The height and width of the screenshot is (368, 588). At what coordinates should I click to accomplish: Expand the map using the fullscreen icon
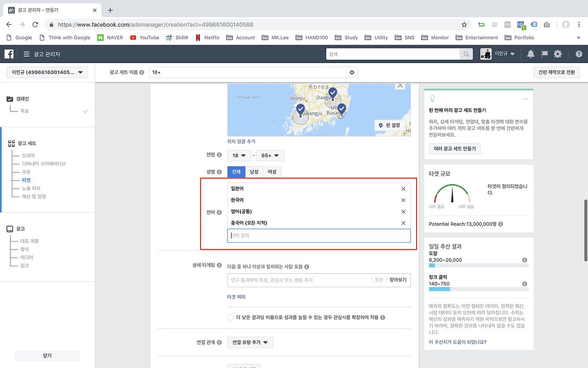(400, 86)
